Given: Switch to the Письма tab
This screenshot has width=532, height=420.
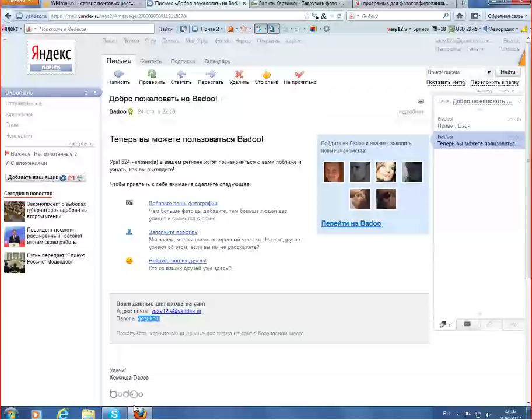Looking at the screenshot, I should (119, 61).
